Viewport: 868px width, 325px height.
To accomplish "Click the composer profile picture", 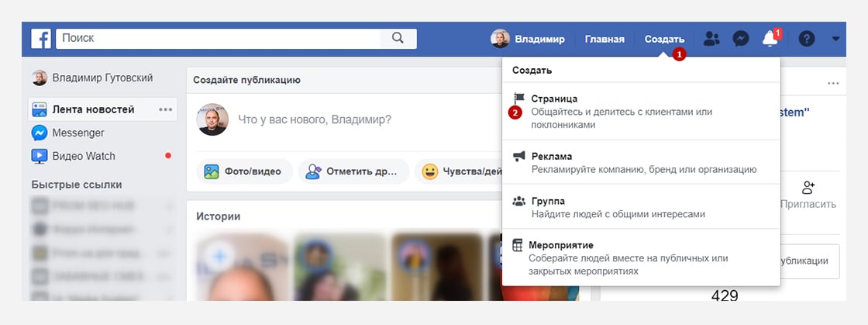I will tap(212, 119).
